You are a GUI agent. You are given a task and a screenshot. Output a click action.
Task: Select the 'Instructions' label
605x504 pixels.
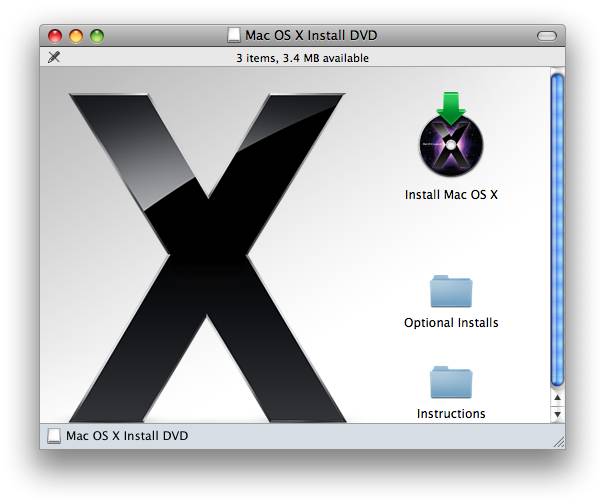[451, 414]
